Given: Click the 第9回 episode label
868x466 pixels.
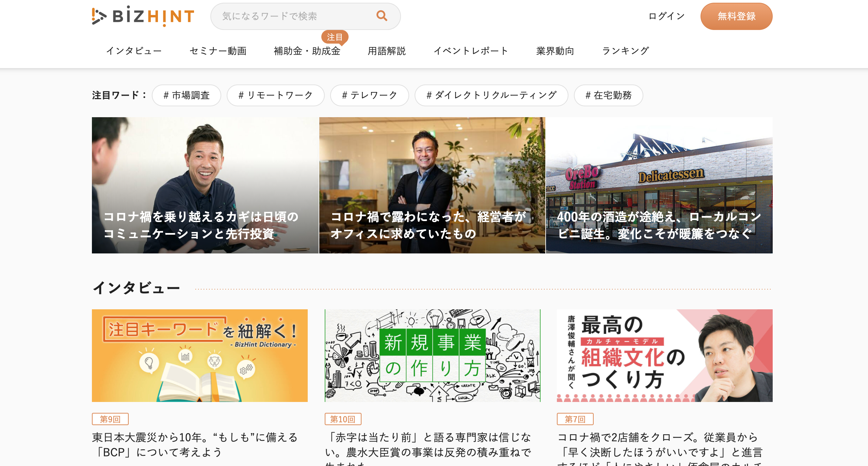Looking at the screenshot, I should coord(110,419).
